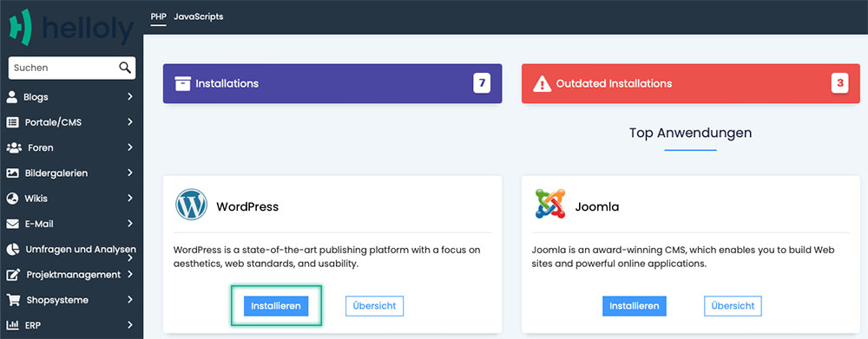This screenshot has width=868, height=339.
Task: Switch to the PHP tab
Action: 158,16
